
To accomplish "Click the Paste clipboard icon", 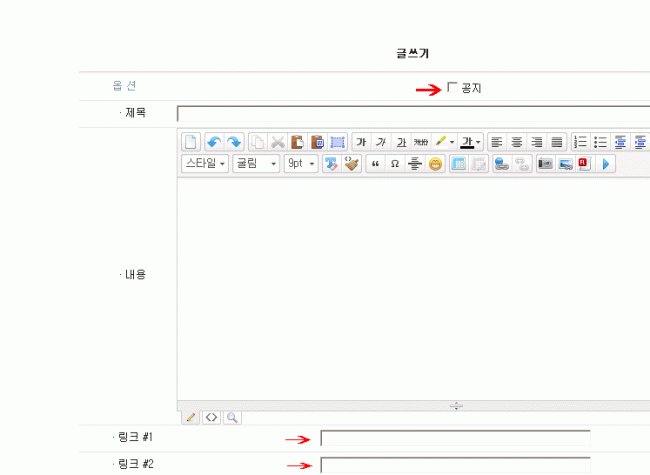I will click(x=297, y=142).
